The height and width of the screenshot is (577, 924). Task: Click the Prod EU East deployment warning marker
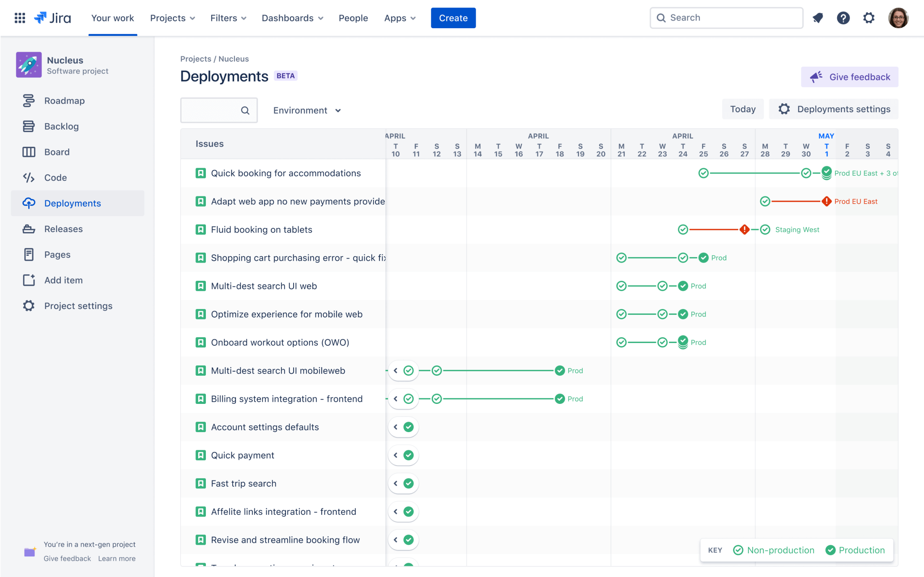pos(826,201)
